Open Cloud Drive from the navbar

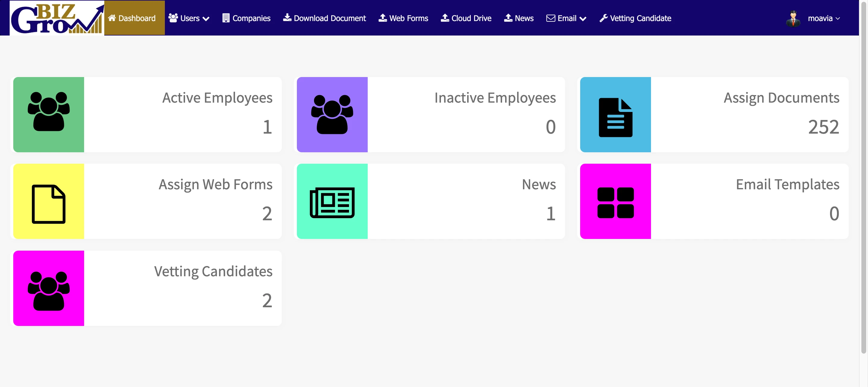[x=466, y=19]
